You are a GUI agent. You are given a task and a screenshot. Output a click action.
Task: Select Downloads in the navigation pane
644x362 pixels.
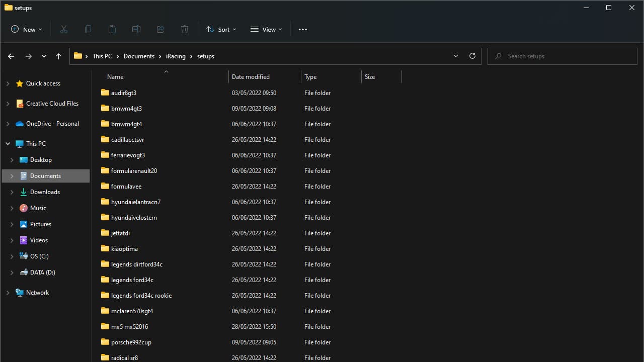tap(45, 192)
